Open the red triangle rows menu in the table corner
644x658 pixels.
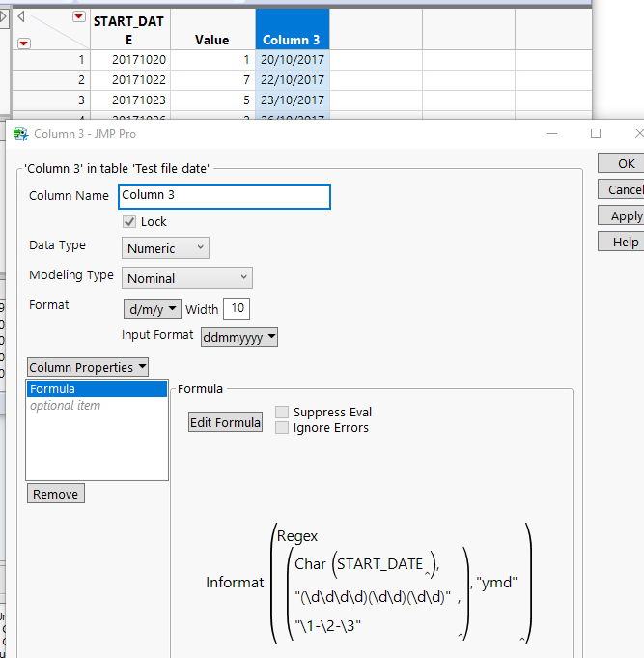point(24,43)
